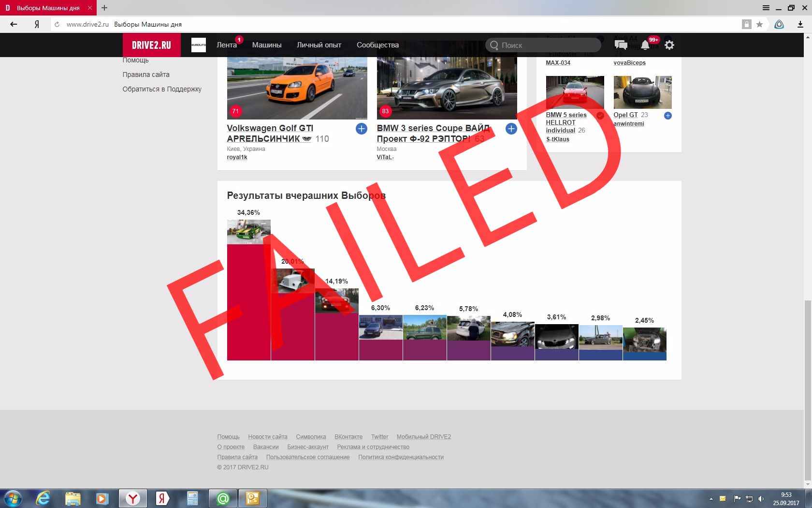Switch to the Выборы Машины дня browser tab
Viewport: 812px width, 508px height.
coord(48,8)
